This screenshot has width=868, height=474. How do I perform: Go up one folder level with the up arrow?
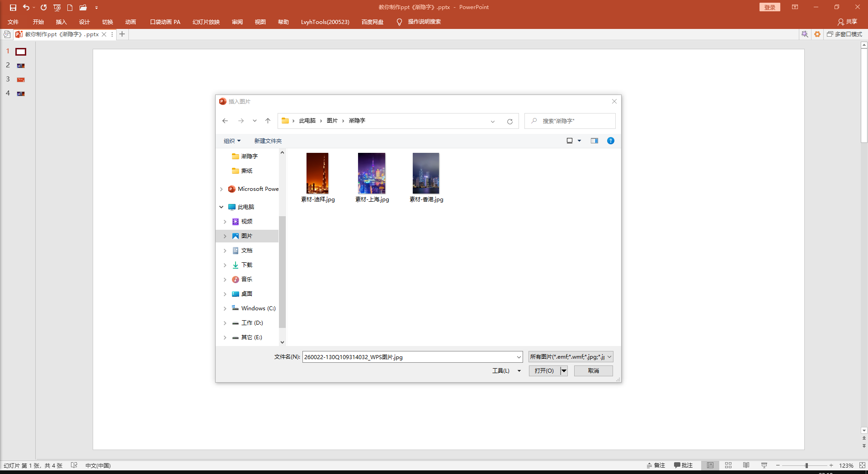pyautogui.click(x=268, y=121)
